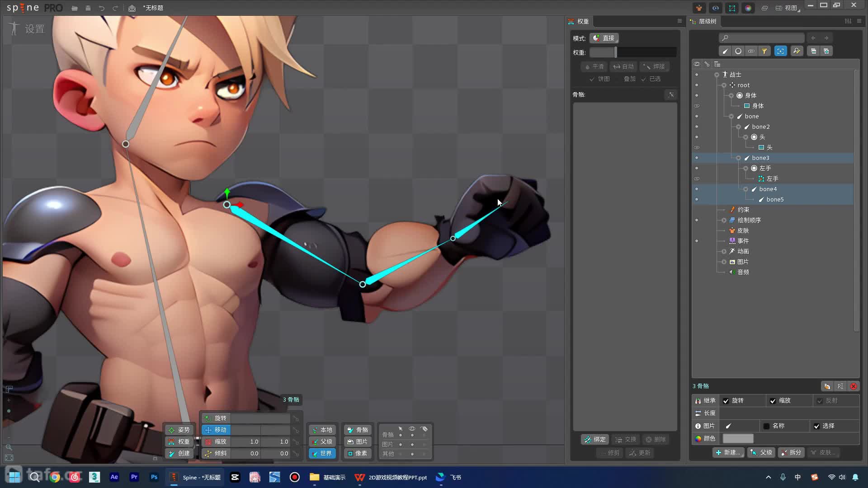Toggle Local (本地) axes mode
The image size is (868, 488).
click(x=322, y=430)
